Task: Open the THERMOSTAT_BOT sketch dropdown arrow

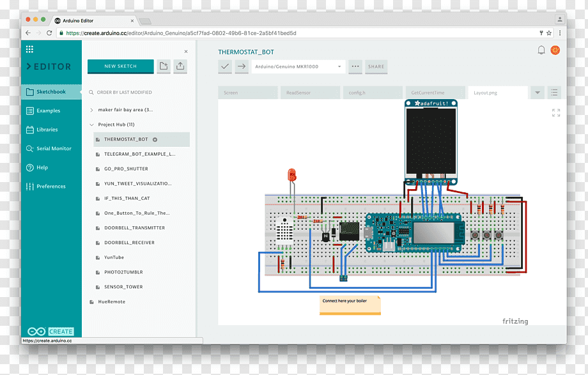Action: pyautogui.click(x=155, y=139)
